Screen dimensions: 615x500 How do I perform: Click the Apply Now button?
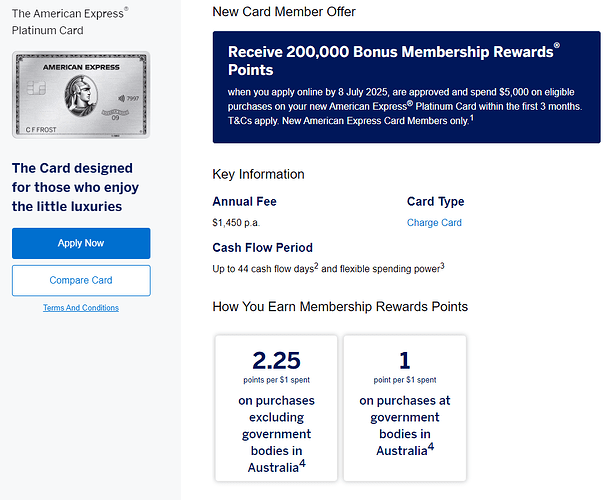pyautogui.click(x=81, y=243)
